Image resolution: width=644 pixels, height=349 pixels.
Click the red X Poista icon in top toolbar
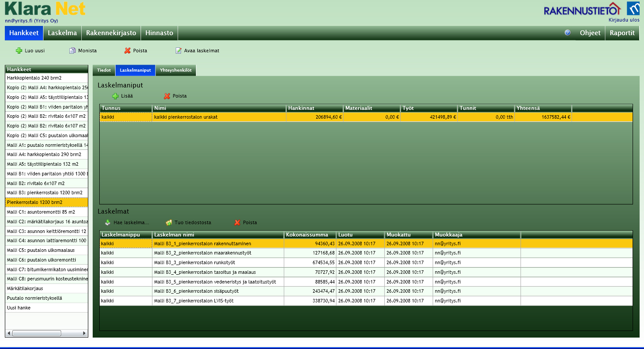pos(127,51)
